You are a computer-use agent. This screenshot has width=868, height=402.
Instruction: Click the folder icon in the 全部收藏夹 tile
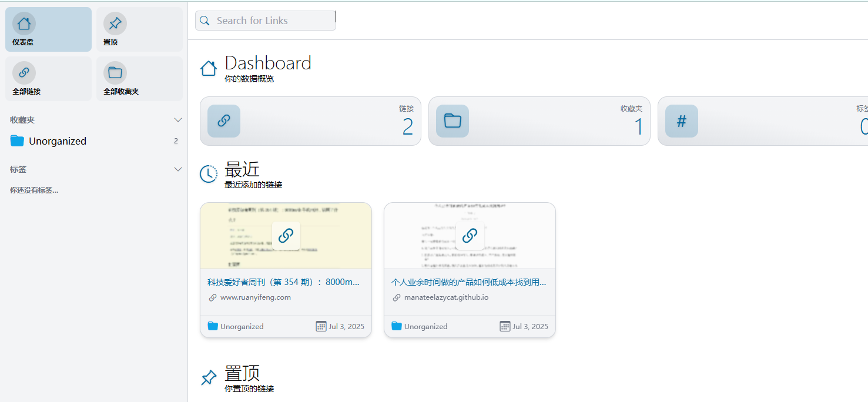pyautogui.click(x=115, y=73)
